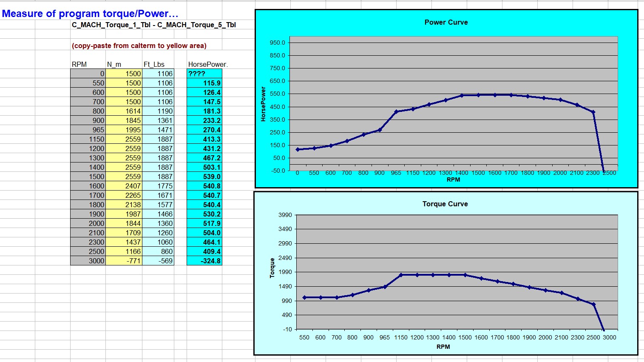
Task: Select the RPM axis title under Power Curve
Action: pyautogui.click(x=453, y=180)
